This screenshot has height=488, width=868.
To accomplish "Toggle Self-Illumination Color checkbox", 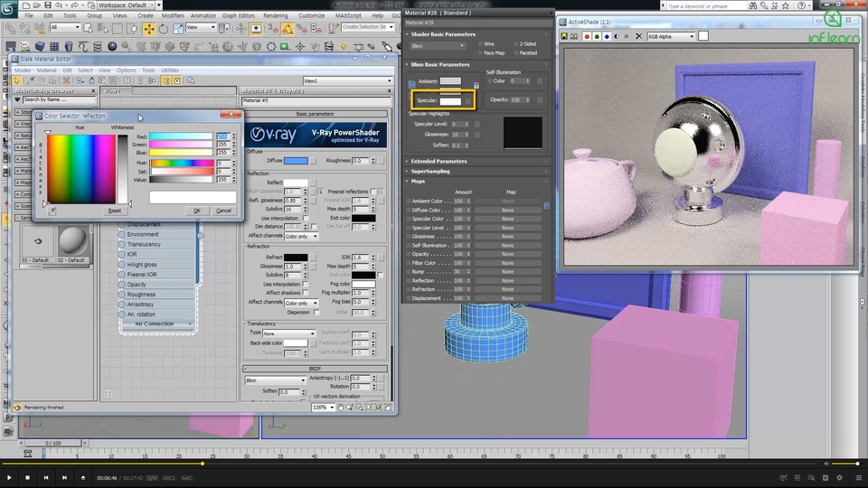I will tap(490, 81).
